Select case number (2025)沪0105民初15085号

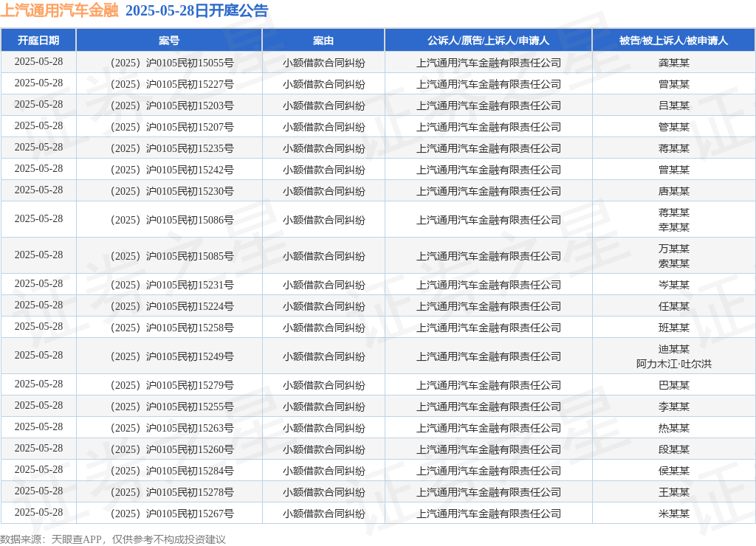[x=172, y=256]
